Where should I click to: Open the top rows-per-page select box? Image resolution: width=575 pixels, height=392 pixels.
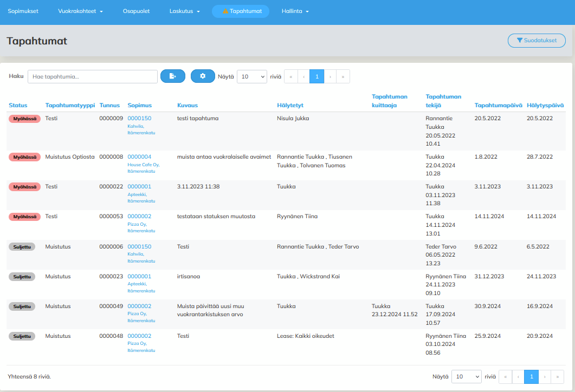coord(251,76)
